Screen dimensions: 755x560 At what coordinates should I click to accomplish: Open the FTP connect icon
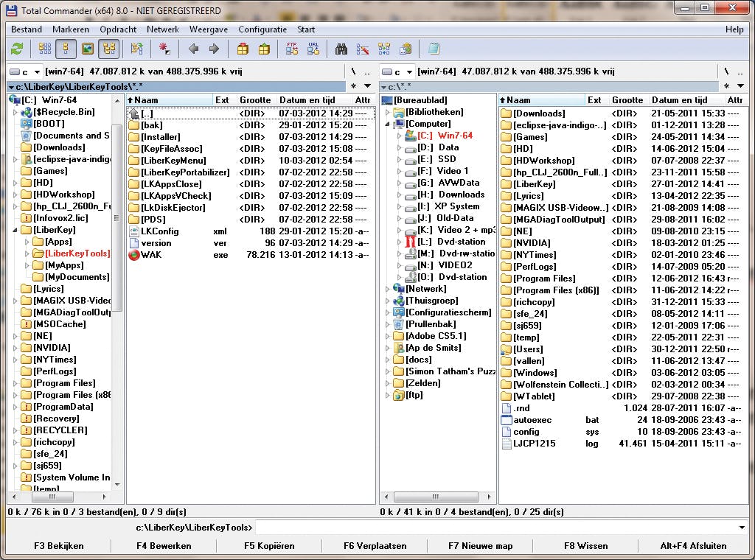point(292,49)
